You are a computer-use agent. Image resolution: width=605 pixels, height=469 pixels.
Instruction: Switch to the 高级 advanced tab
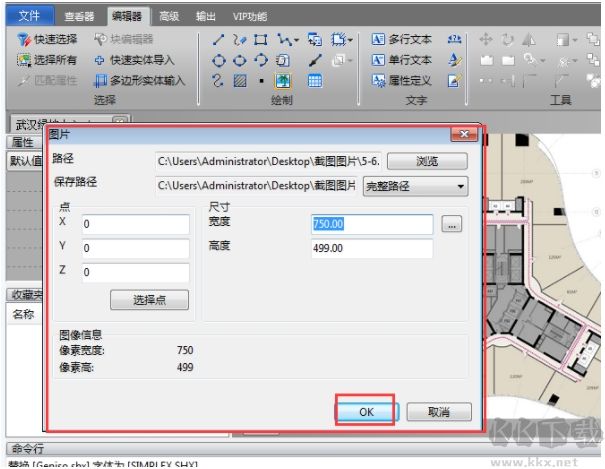click(x=169, y=16)
